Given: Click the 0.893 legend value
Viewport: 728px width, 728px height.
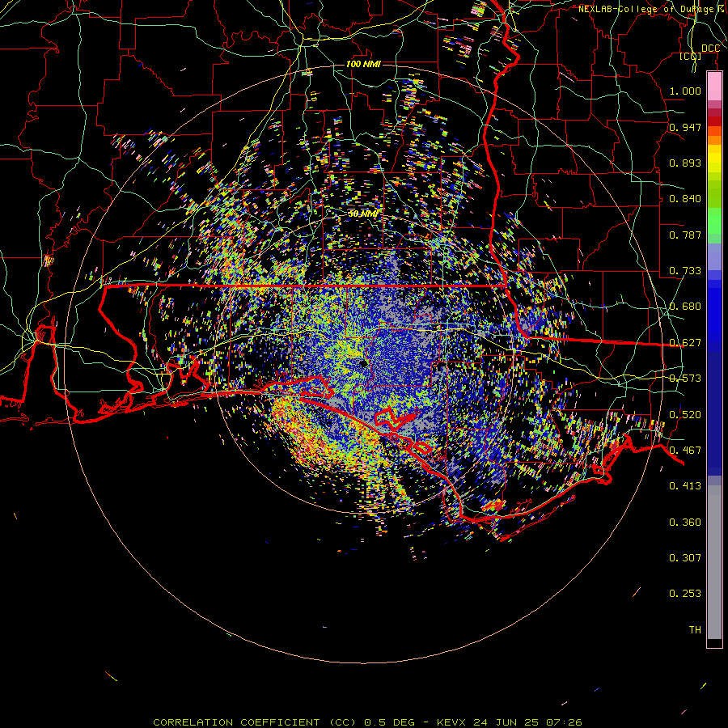Looking at the screenshot, I should pos(685,163).
